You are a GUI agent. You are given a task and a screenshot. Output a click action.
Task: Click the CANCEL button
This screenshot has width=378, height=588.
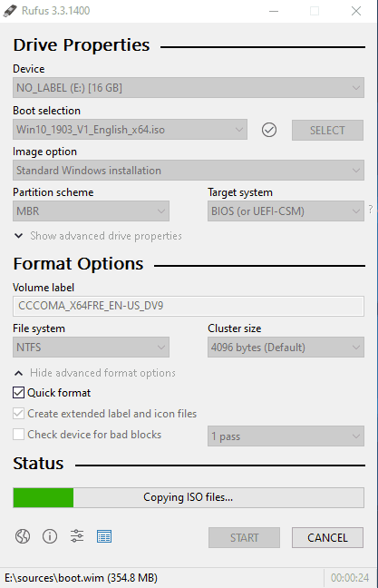tap(327, 538)
